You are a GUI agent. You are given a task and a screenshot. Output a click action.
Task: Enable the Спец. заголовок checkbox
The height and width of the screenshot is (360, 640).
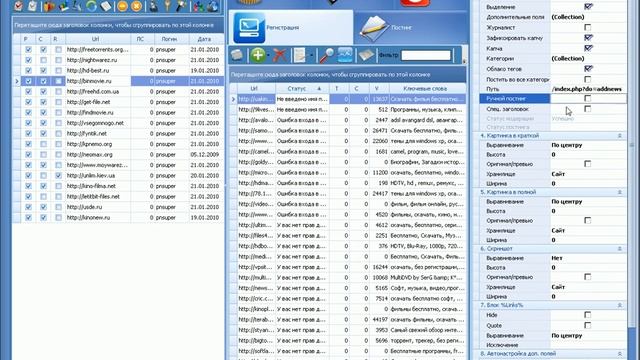point(588,109)
